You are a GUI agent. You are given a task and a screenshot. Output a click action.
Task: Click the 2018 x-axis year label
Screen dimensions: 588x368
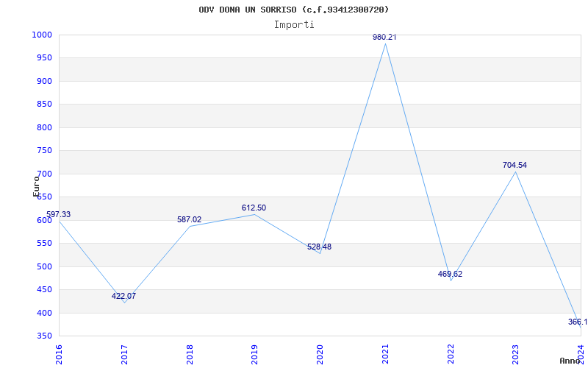click(190, 354)
